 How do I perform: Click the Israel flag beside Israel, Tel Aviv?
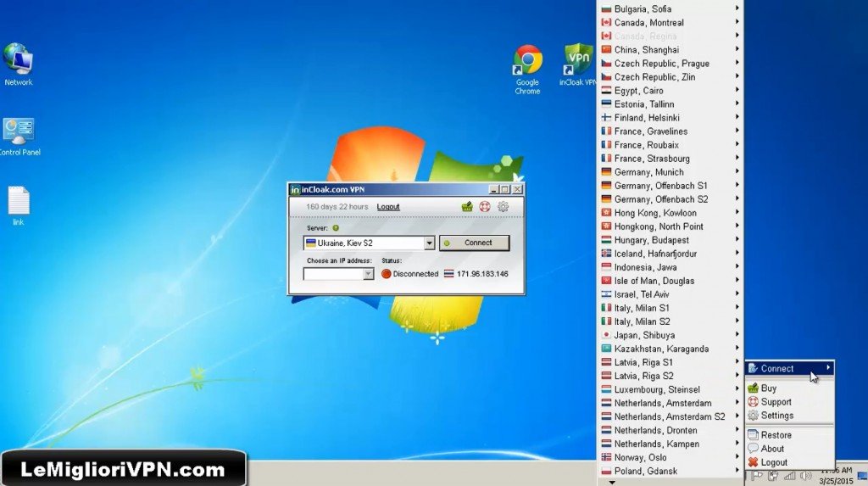coord(606,294)
